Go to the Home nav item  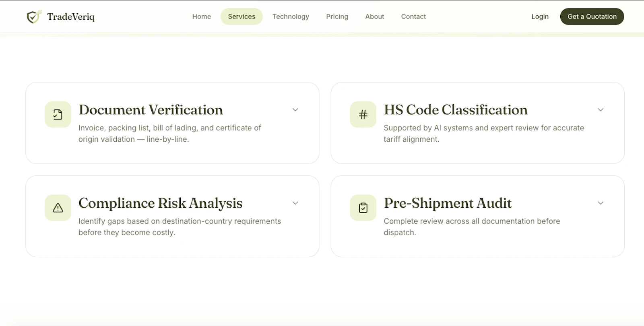click(202, 17)
